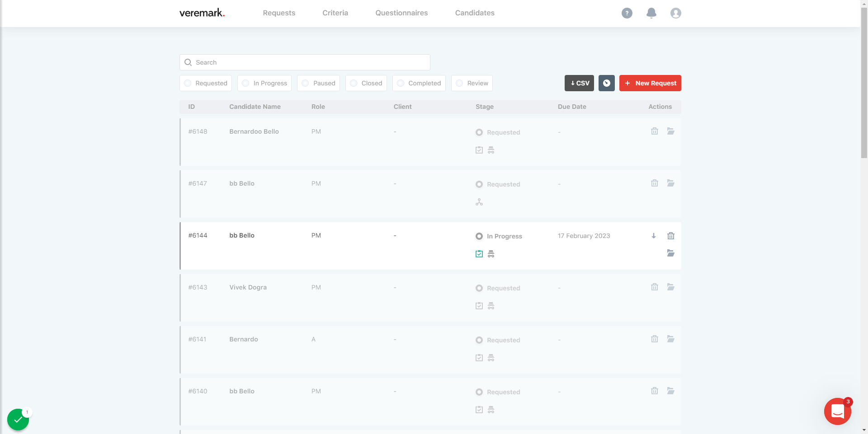Click the Stage column header
Viewport: 868px width, 434px height.
(x=484, y=107)
